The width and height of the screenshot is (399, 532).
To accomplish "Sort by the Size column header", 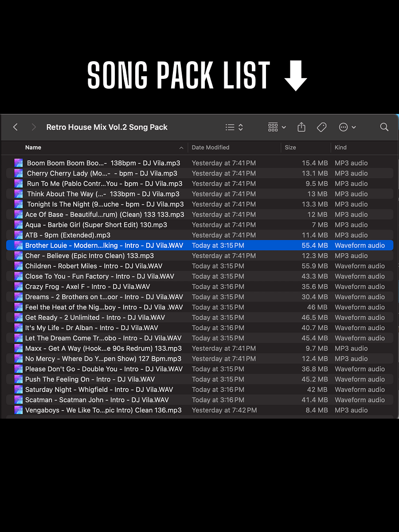I will [290, 148].
